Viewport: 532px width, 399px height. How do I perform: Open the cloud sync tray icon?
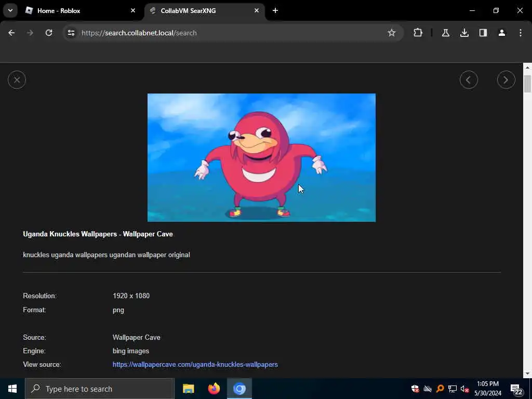(x=428, y=389)
